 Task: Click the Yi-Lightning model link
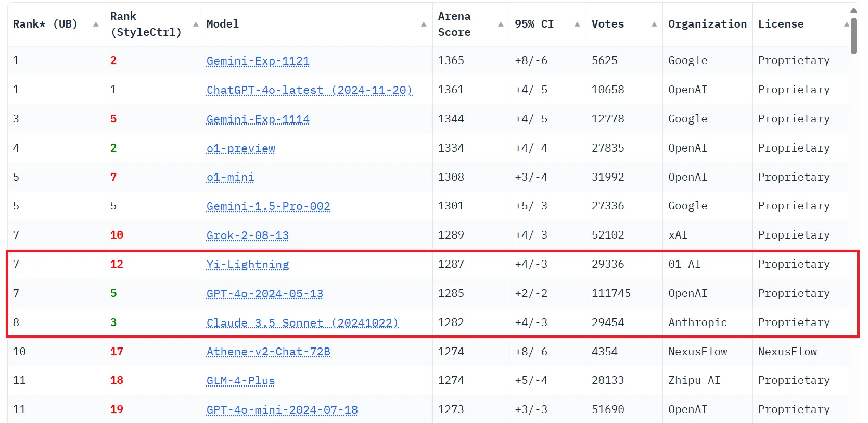pos(248,265)
